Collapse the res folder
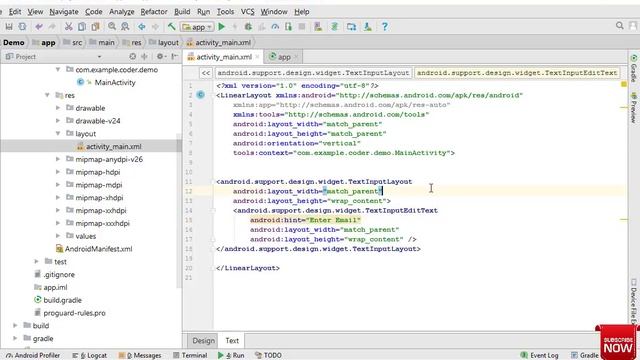The image size is (640, 360). pos(47,95)
